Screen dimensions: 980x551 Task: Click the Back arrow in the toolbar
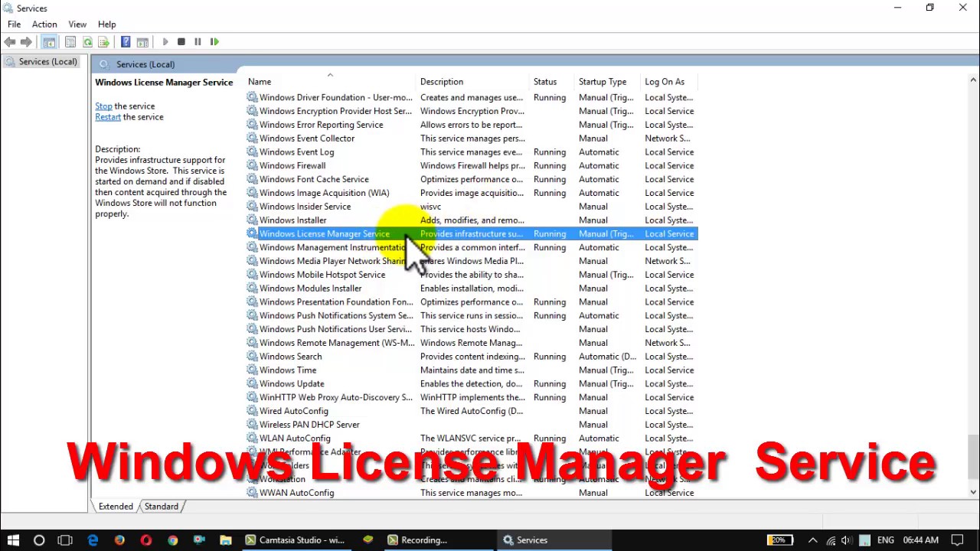[x=10, y=42]
